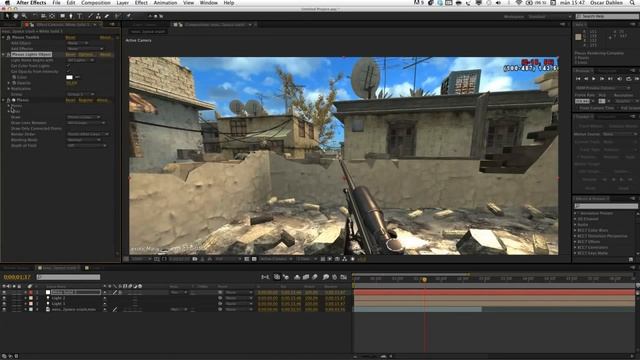
Task: Open the Composition menu
Action: click(96, 3)
